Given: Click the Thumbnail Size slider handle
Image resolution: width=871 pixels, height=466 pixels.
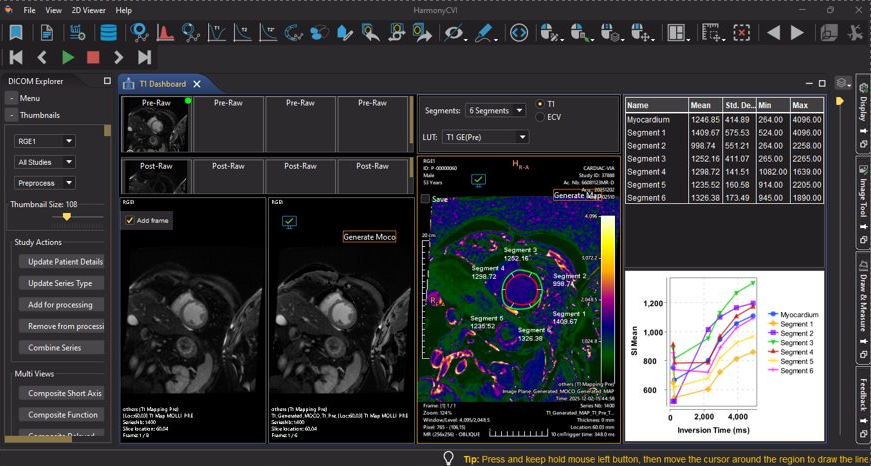Looking at the screenshot, I should click(x=67, y=216).
